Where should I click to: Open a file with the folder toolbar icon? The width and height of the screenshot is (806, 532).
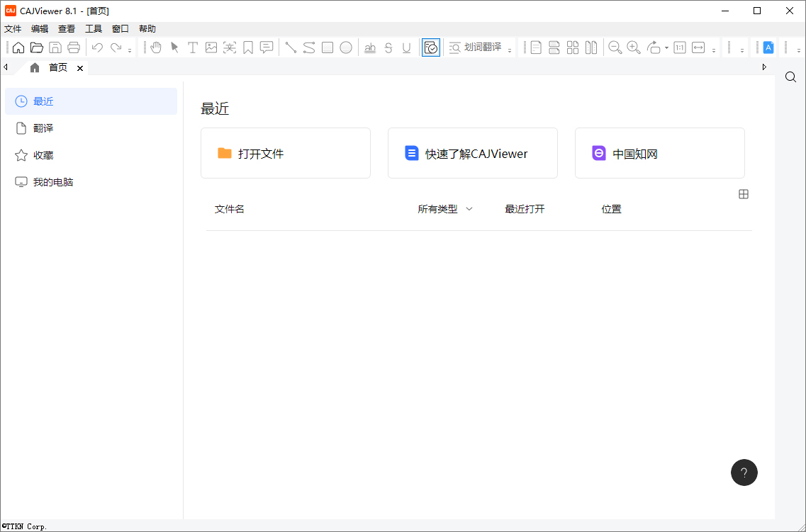click(x=37, y=47)
